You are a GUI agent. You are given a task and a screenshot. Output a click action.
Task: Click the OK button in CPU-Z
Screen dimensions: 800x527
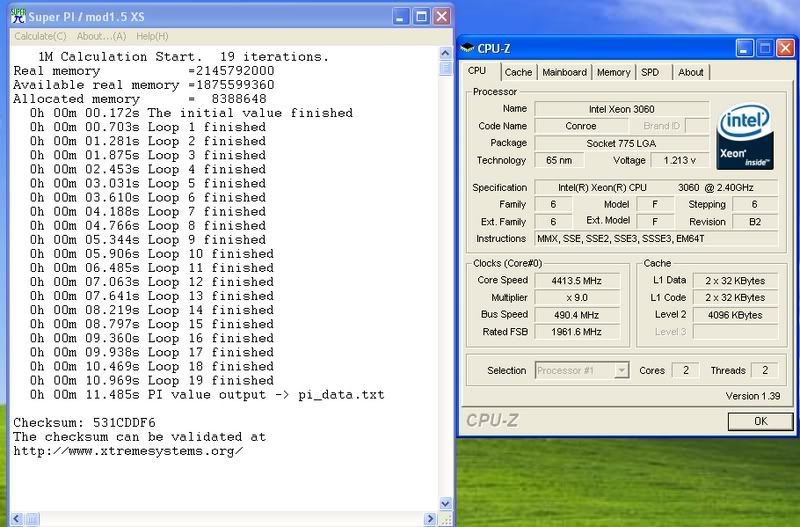click(760, 421)
